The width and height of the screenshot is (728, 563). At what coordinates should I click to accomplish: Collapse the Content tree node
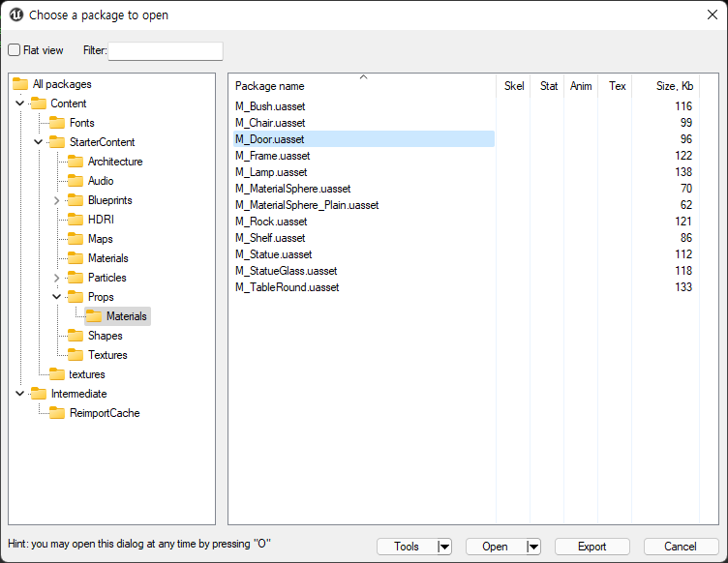[x=20, y=104]
